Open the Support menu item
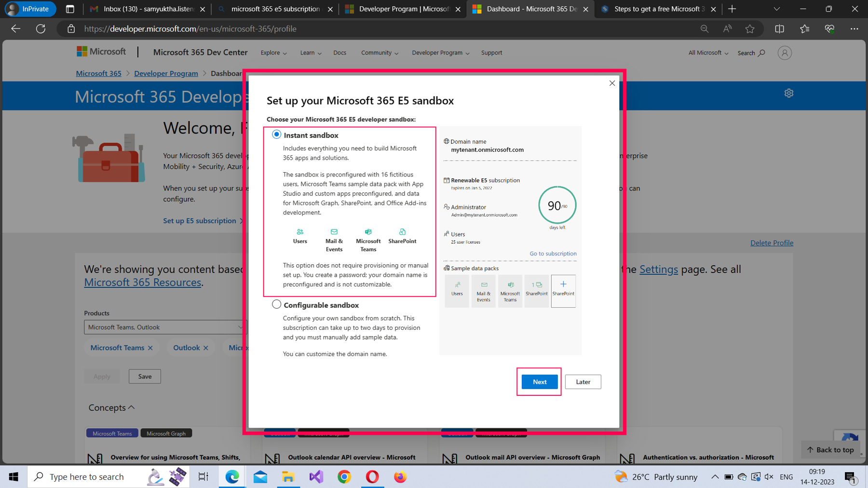Screen dimensions: 868x488 pyautogui.click(x=491, y=53)
